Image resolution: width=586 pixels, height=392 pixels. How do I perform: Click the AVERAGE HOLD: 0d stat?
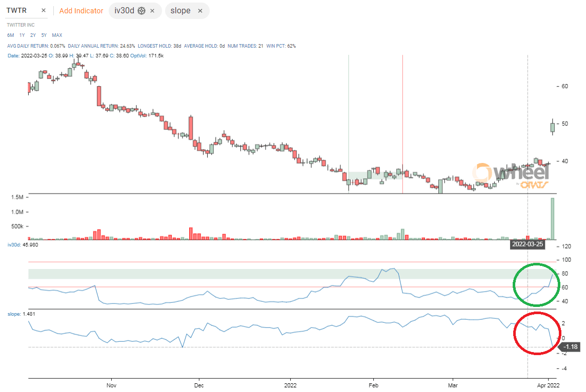(x=204, y=46)
